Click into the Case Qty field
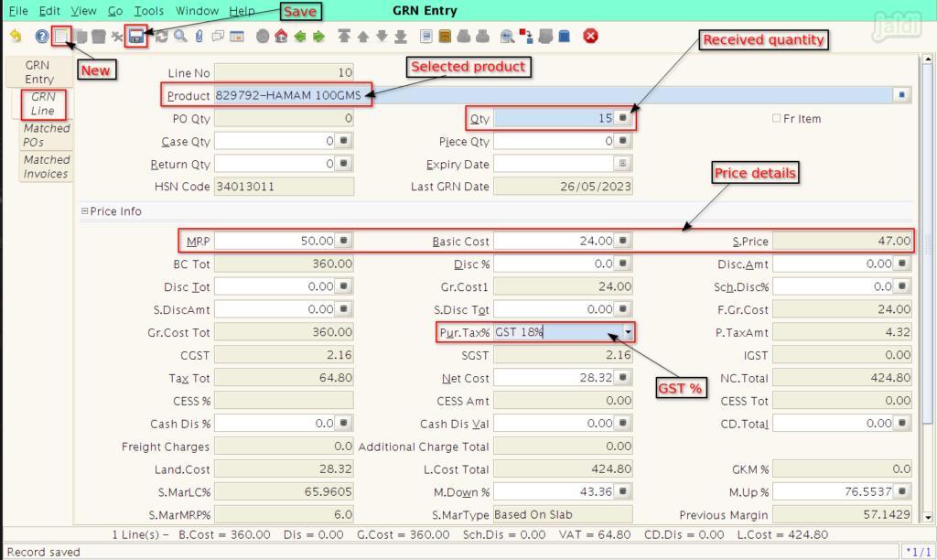This screenshot has width=937, height=560. pos(275,141)
